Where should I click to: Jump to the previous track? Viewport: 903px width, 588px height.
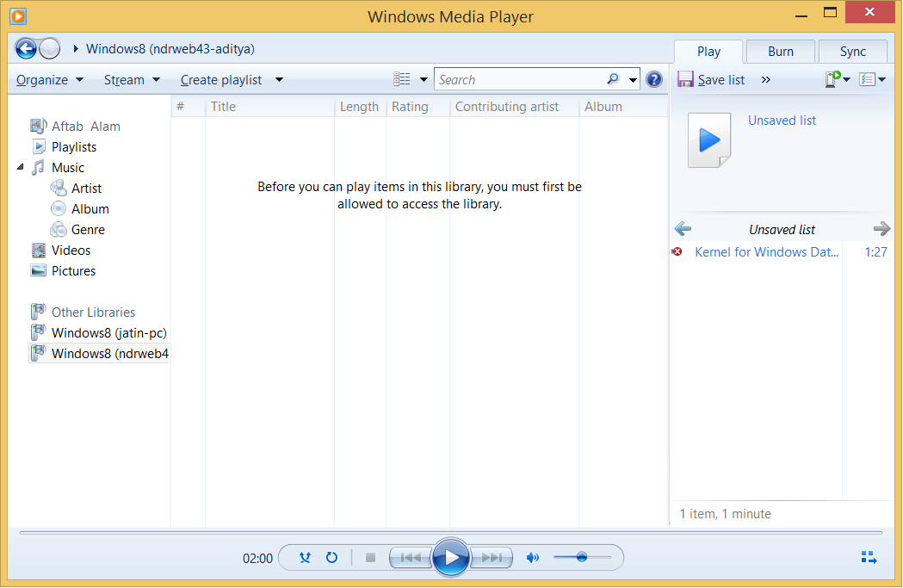(411, 557)
